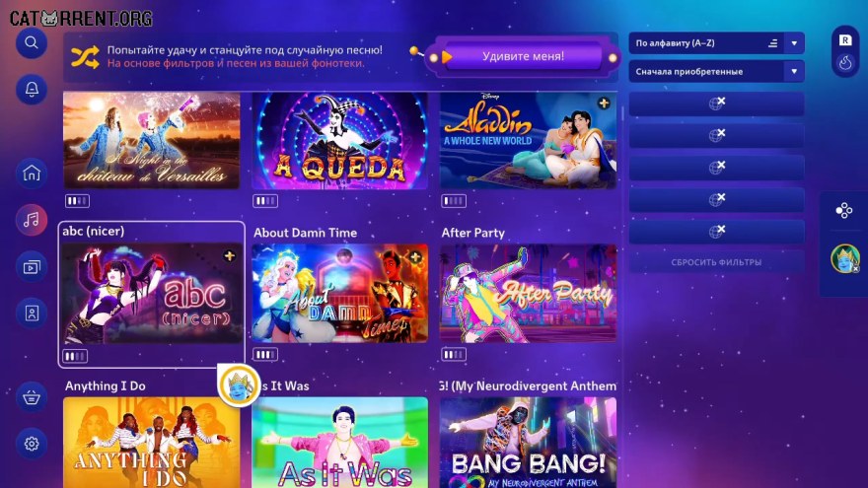
Task: Open the playlists video icon in sidebar
Action: tap(32, 267)
